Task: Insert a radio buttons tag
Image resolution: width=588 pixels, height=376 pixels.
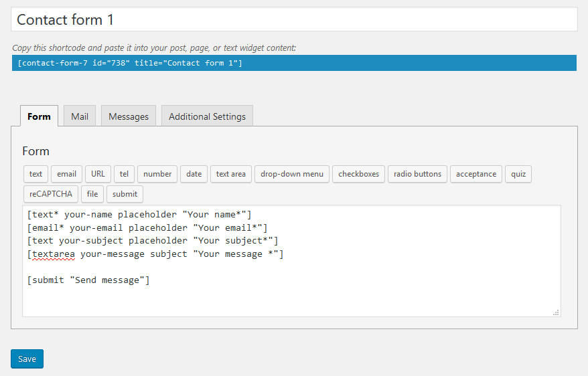Action: pos(417,174)
